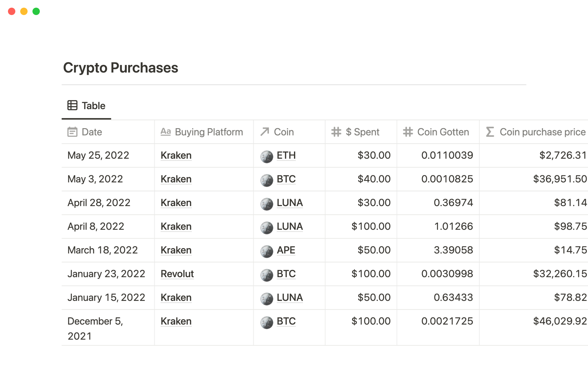Open the Coin purchase price column menu

tap(542, 132)
